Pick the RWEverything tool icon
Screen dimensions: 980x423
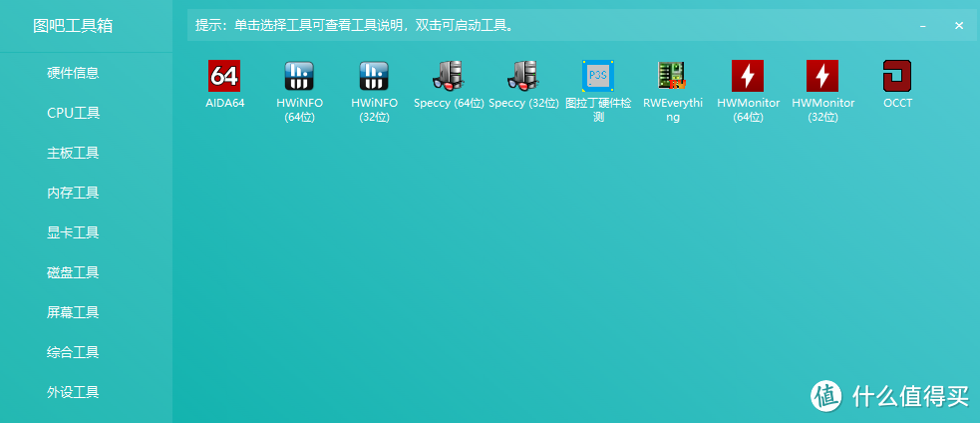point(673,76)
